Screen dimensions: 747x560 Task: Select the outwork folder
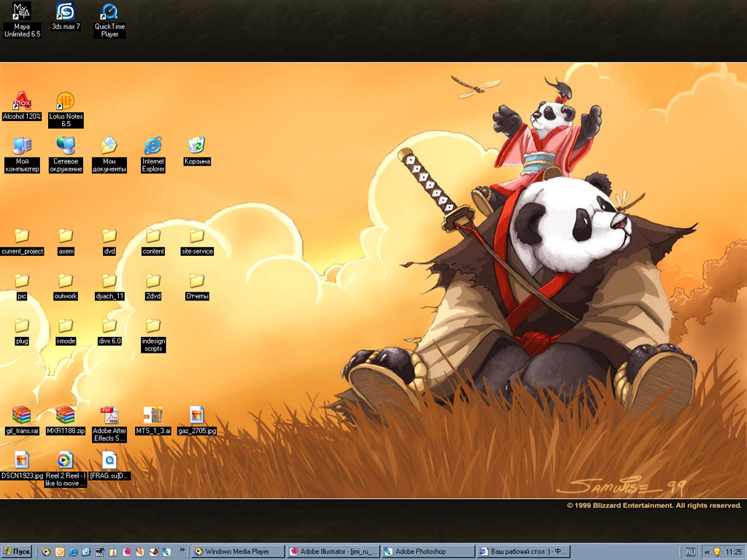(x=66, y=287)
